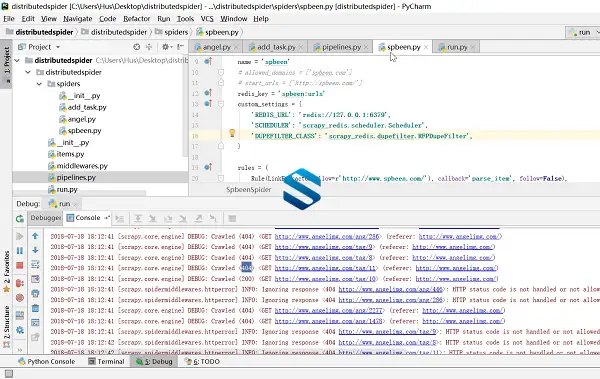Toggle tool window bars icon bottom-left
Viewport: 600px width, 379px height.
point(8,373)
